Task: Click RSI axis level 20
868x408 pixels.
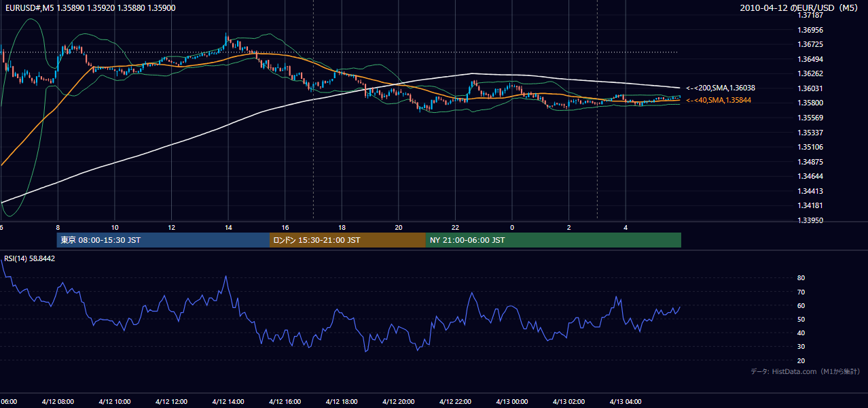Action: (801, 360)
